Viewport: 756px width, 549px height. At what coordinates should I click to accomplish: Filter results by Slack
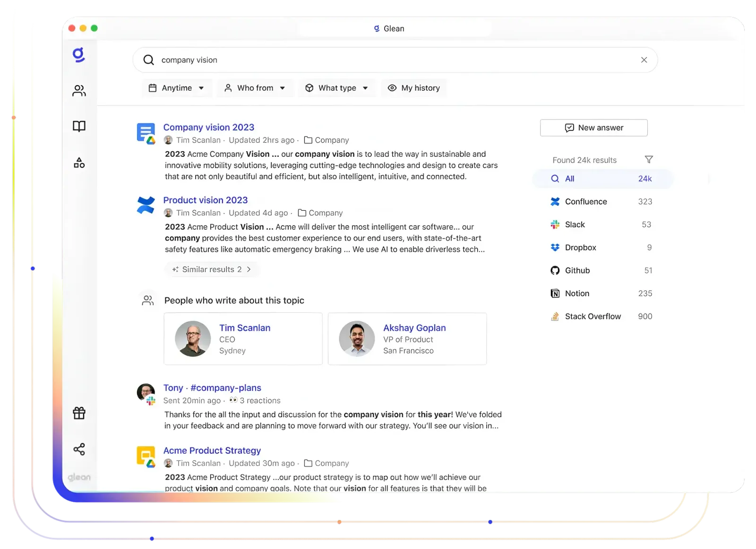pos(602,224)
